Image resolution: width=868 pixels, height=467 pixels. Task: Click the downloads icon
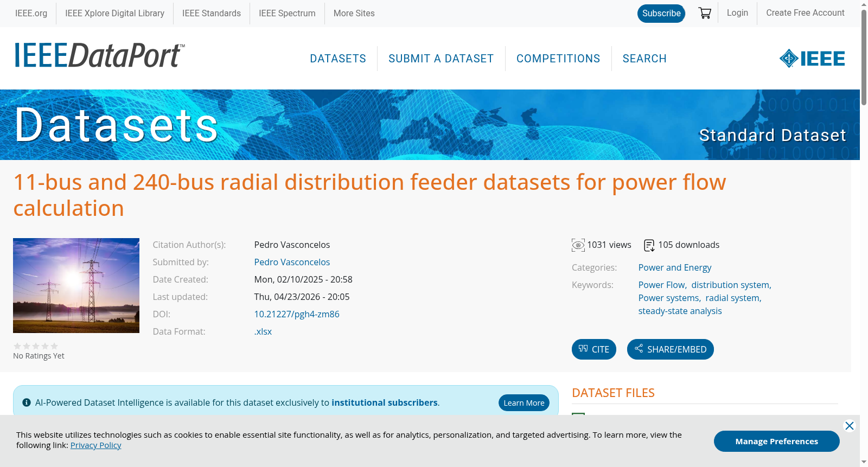click(x=649, y=245)
